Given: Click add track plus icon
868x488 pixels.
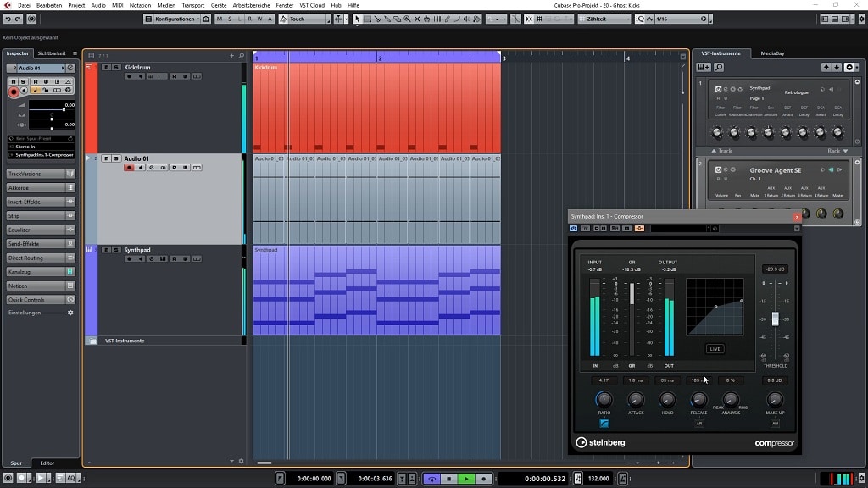Looking at the screenshot, I should coord(232,55).
